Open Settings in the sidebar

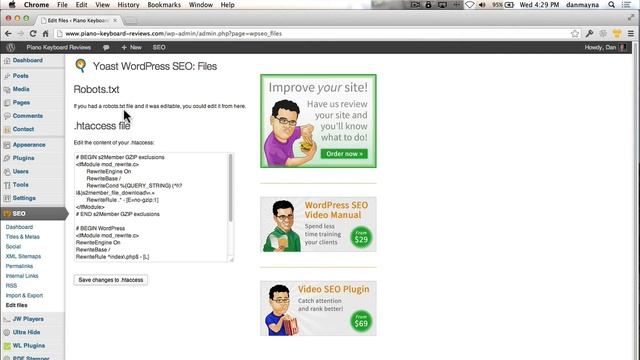(24, 198)
